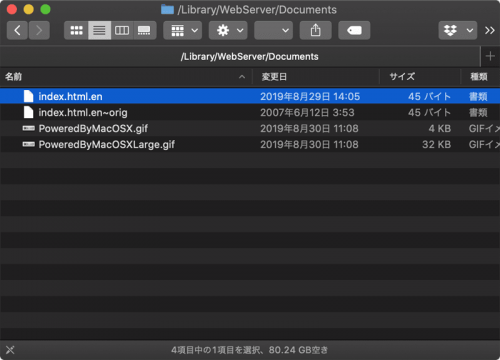
Task: Switch to gallery view
Action: [x=145, y=30]
